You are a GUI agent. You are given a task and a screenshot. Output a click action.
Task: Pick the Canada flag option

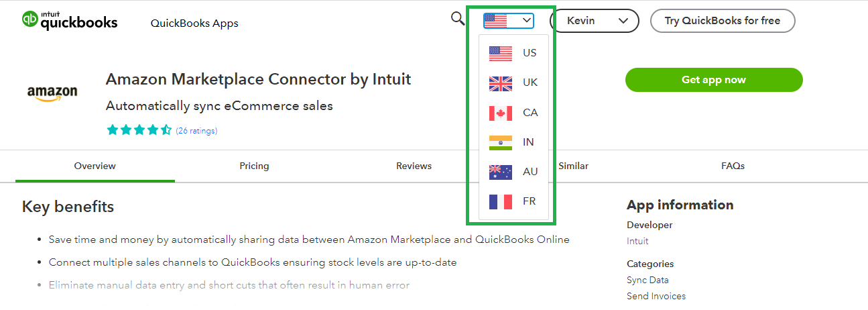click(x=513, y=112)
